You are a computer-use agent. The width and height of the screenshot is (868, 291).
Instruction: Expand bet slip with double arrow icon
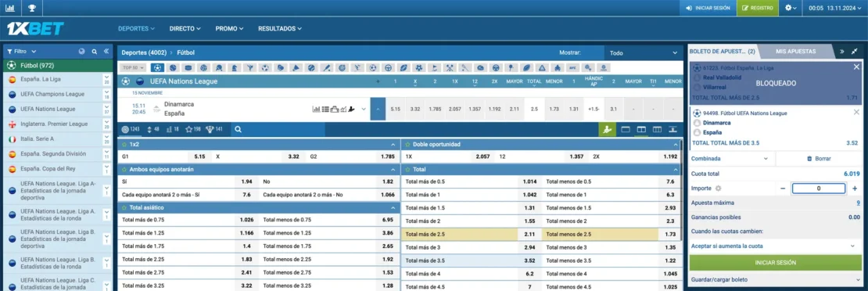842,51
